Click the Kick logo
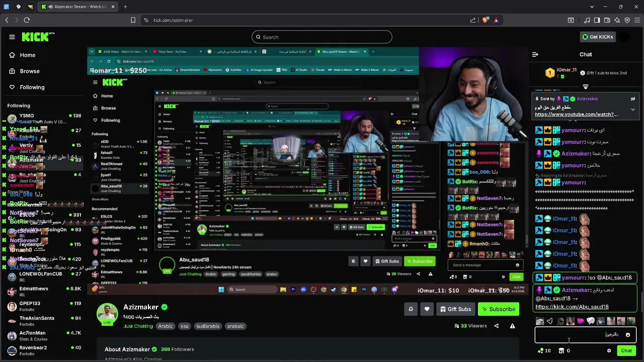Viewport: 644px width, 362px height. point(37,37)
